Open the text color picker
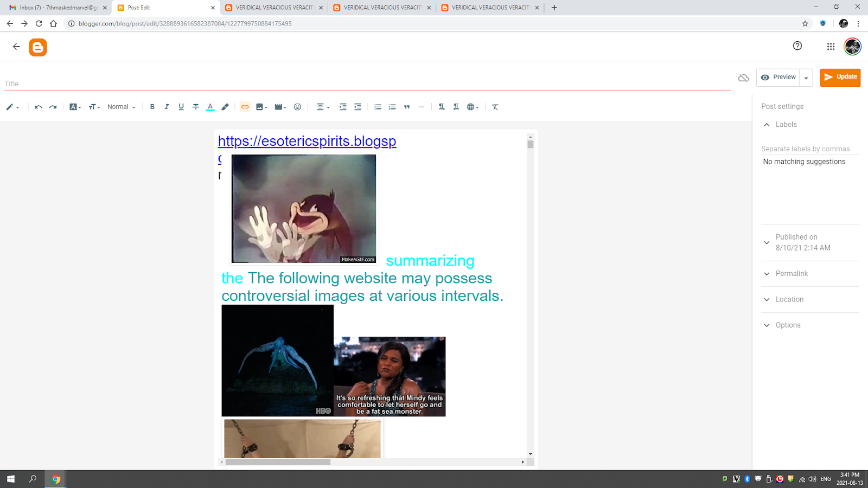This screenshot has width=868, height=488. pyautogui.click(x=210, y=107)
